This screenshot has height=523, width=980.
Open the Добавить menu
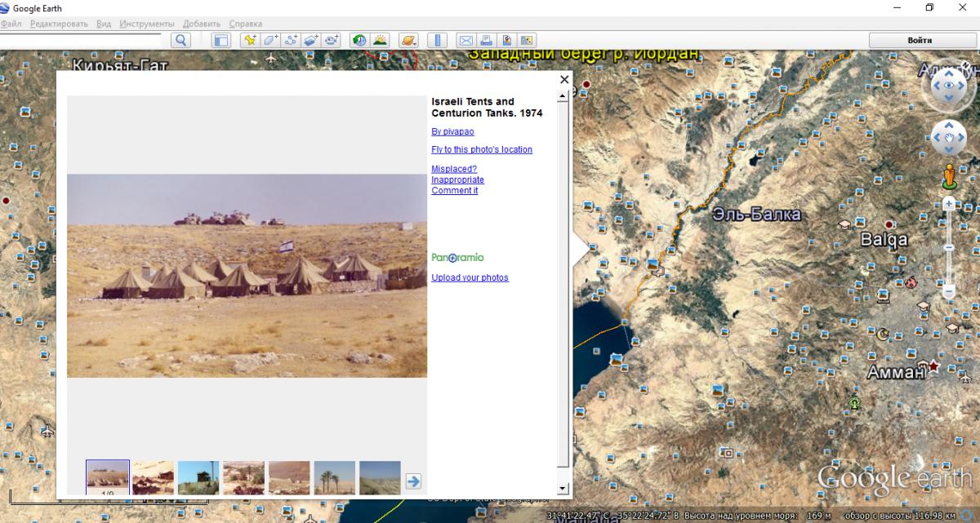tap(202, 24)
